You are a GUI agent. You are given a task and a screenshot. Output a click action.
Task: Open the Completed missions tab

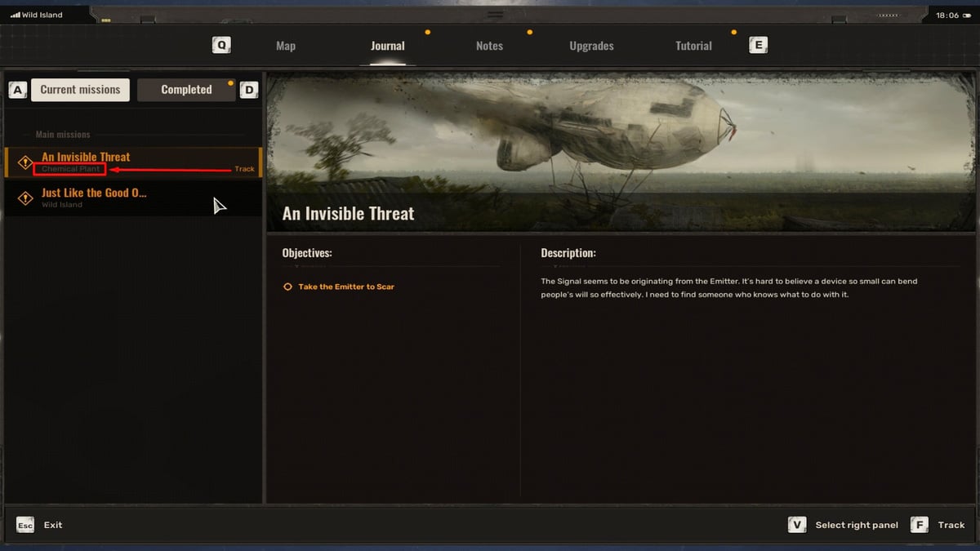point(186,89)
